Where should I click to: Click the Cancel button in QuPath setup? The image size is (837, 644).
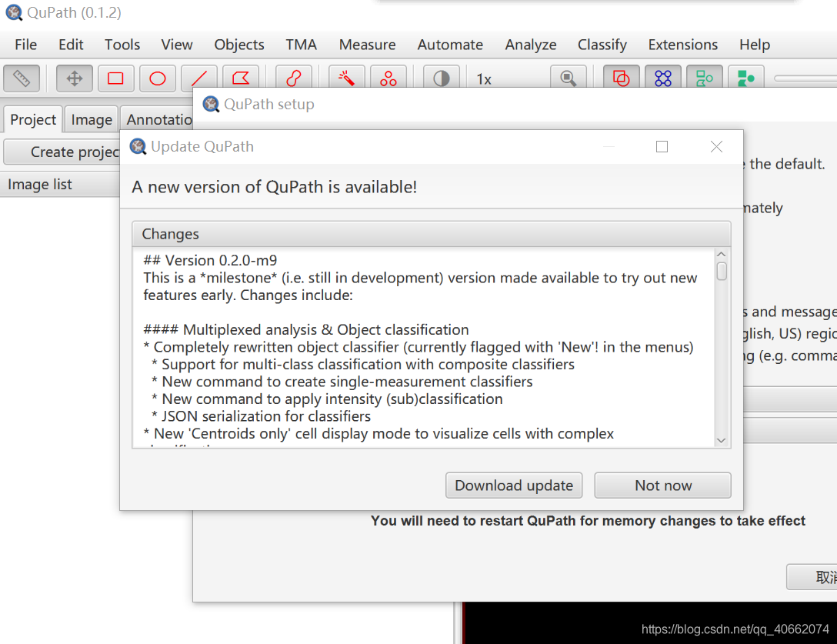click(x=812, y=577)
